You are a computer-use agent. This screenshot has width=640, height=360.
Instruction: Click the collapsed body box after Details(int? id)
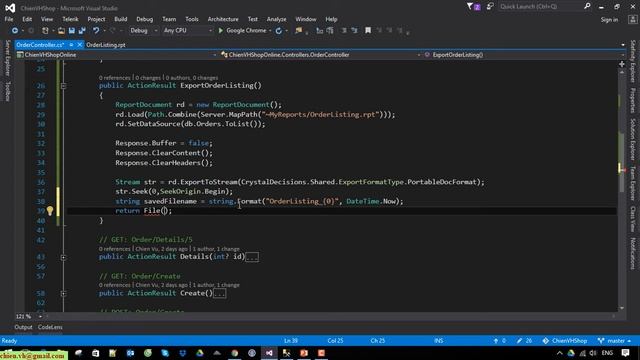(252, 257)
